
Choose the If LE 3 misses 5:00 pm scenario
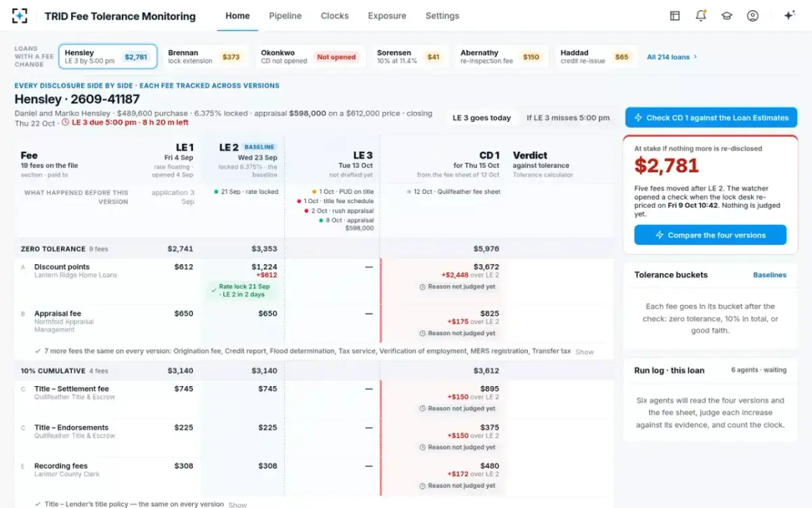point(568,118)
